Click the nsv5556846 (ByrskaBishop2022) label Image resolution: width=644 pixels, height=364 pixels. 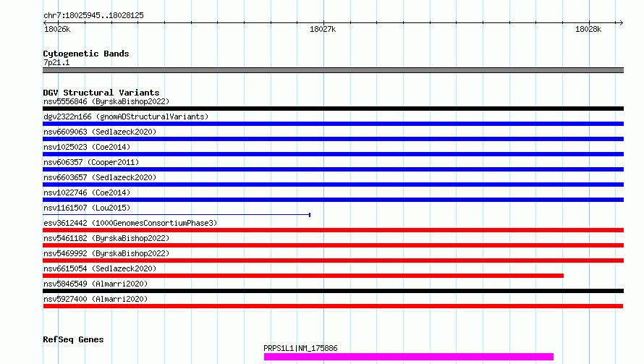pyautogui.click(x=106, y=101)
